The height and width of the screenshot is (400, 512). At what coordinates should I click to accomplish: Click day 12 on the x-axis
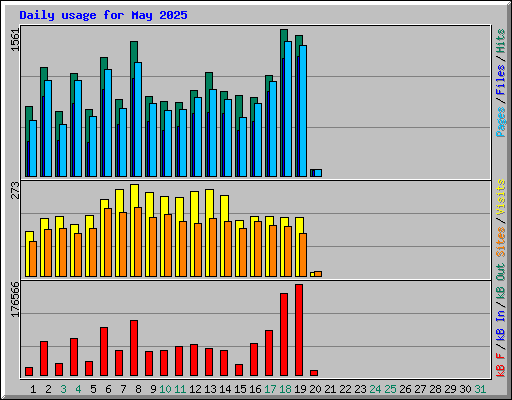(x=195, y=389)
